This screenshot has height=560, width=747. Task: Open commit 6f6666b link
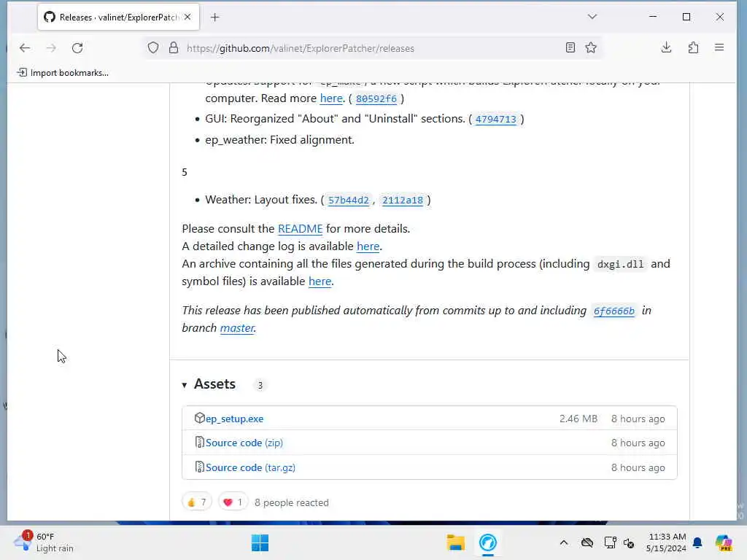tap(614, 311)
